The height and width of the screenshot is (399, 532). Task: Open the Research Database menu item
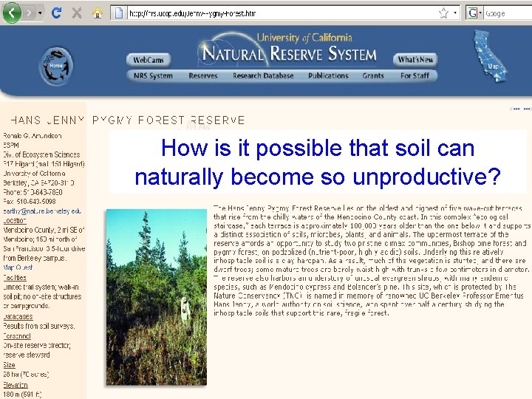tap(263, 75)
